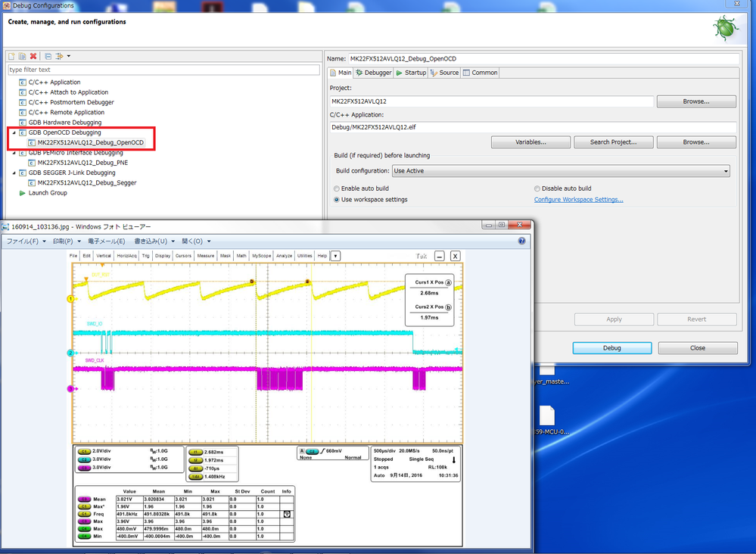
Task: Click the cyan channel 2 marker on waveform
Action: coord(70,353)
